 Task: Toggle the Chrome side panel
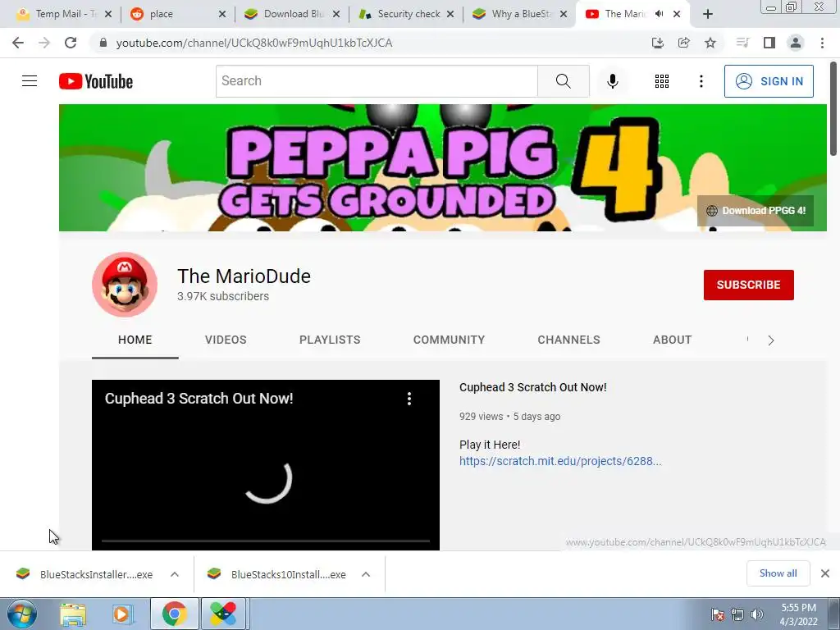(769, 43)
